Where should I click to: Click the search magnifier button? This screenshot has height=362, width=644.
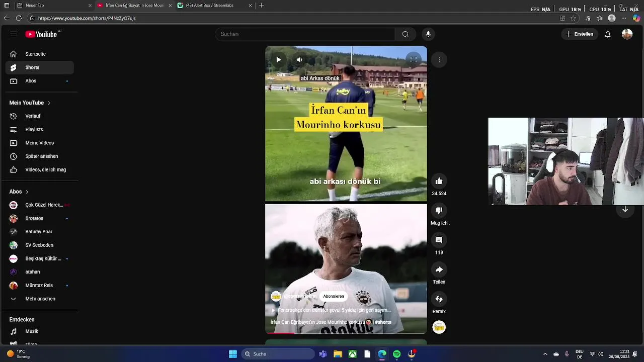point(406,34)
